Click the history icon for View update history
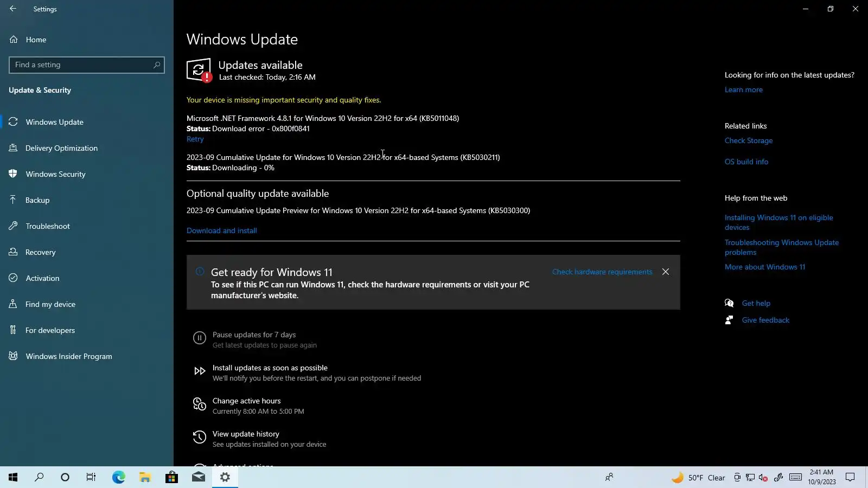This screenshot has width=868, height=488. (x=200, y=437)
